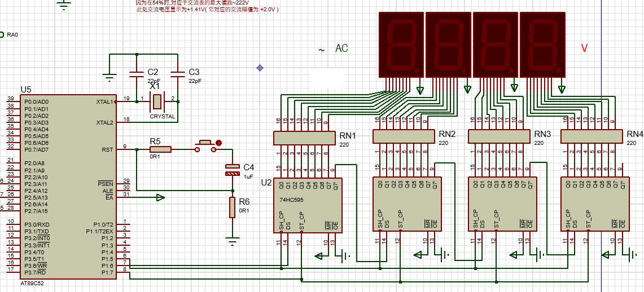Select the red V unit label
This screenshot has width=644, height=292.
[x=584, y=49]
